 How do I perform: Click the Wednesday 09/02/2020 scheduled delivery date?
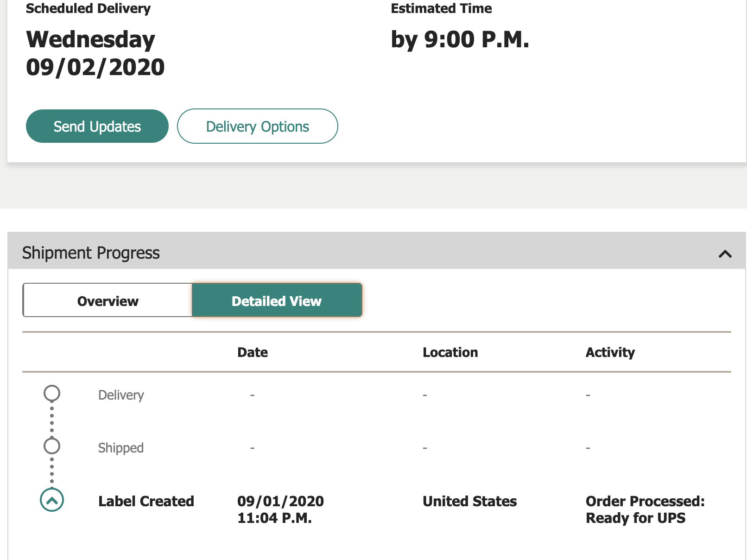point(95,53)
